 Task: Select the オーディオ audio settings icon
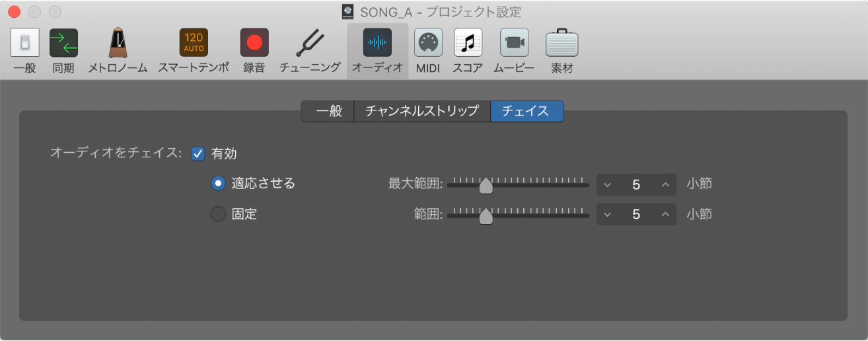coord(377,50)
